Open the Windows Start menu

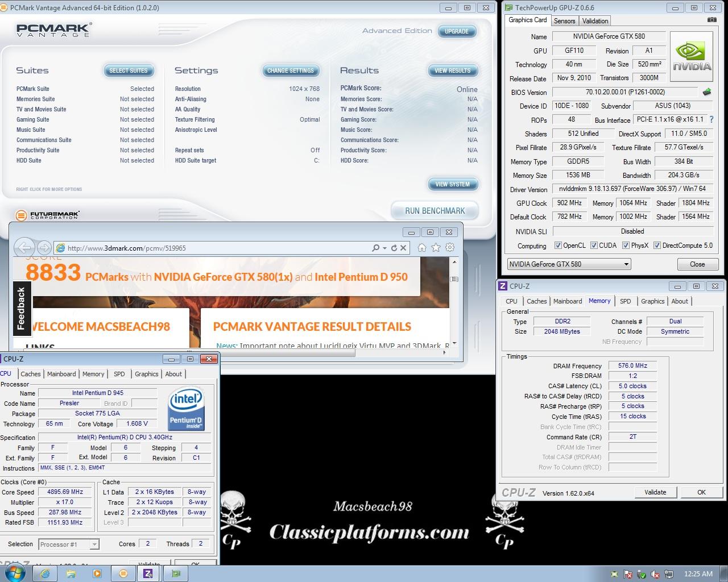click(x=15, y=573)
